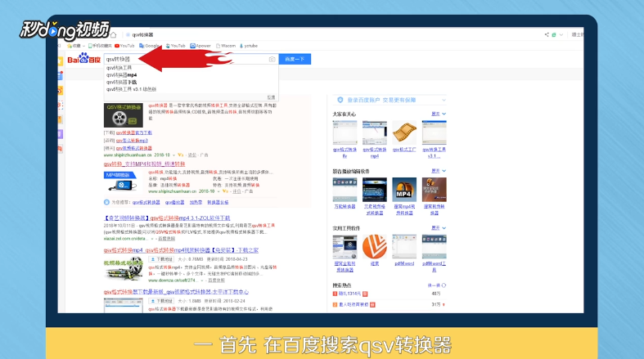The image size is (644, 359).
Task: Open the ZOL软件下载 qsv格式转换mp4 result
Action: [x=167, y=218]
